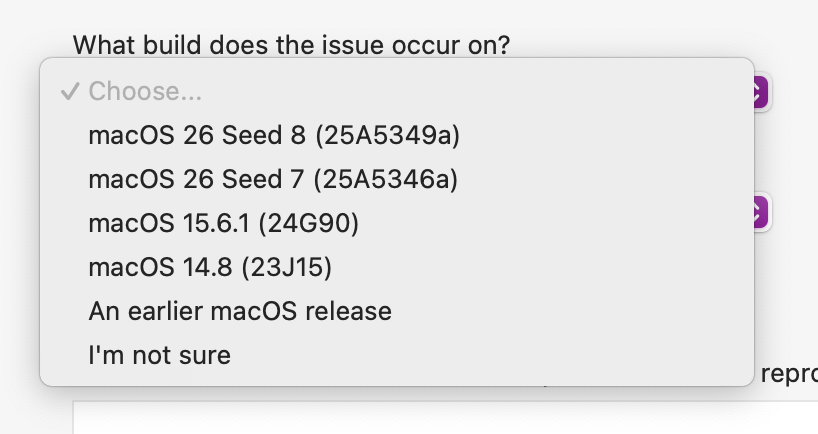Screen dimensions: 818x434
Task: Select the grayed "Choose..." placeholder option
Action: (x=145, y=92)
